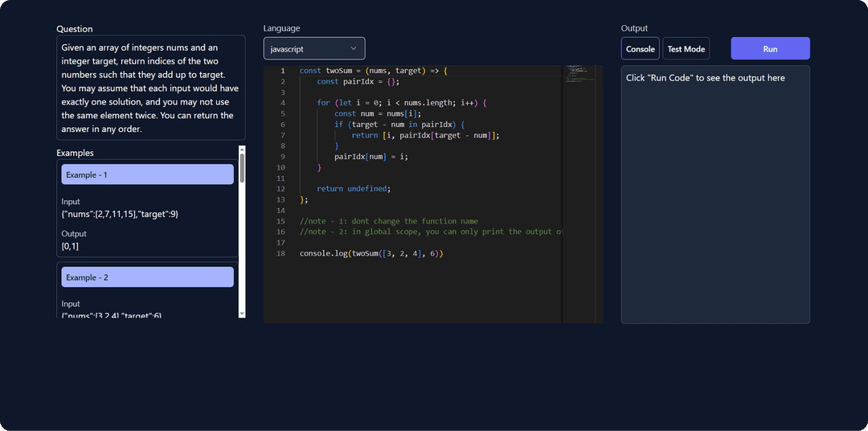This screenshot has width=868, height=431.
Task: Click the '//note - 2' comment line
Action: tap(431, 232)
